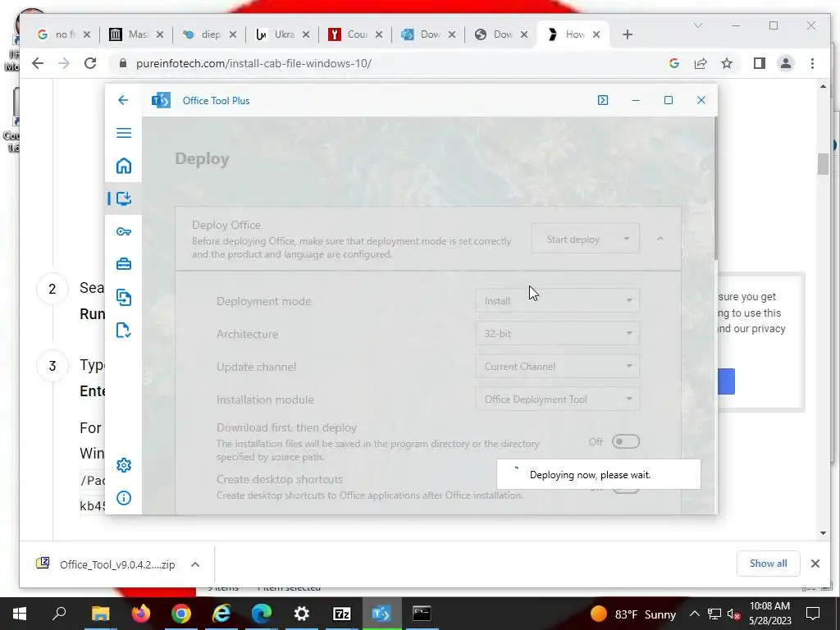This screenshot has width=840, height=630.
Task: Open Office Tool Plus settings gear
Action: (x=124, y=465)
